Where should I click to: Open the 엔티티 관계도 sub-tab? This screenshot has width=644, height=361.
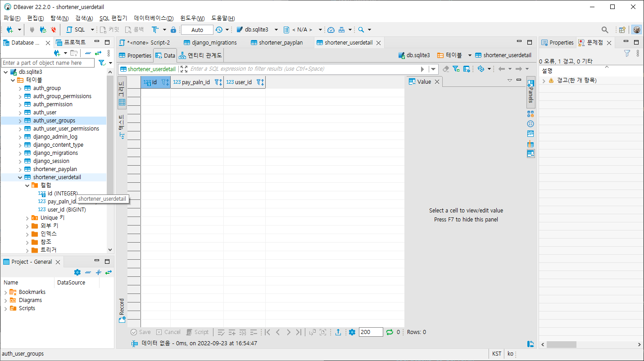click(200, 56)
